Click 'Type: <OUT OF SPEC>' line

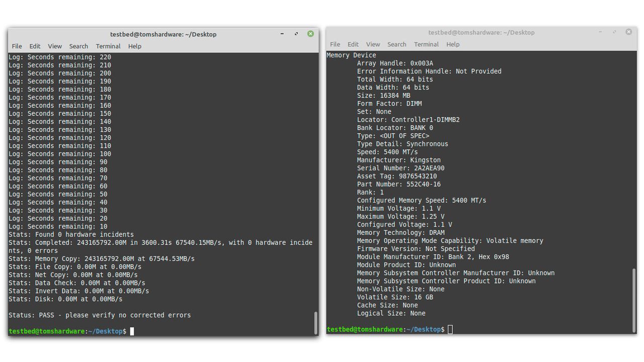tap(393, 136)
